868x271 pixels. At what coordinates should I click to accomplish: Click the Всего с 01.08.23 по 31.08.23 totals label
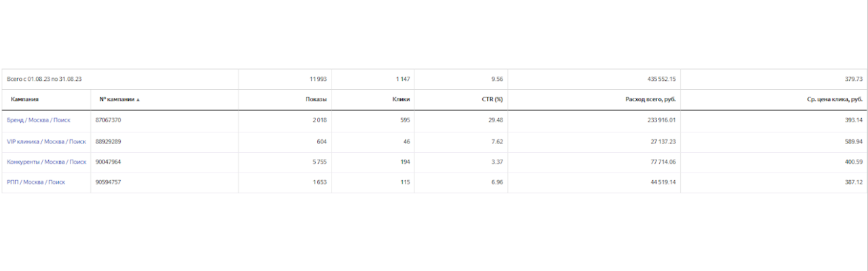44,79
